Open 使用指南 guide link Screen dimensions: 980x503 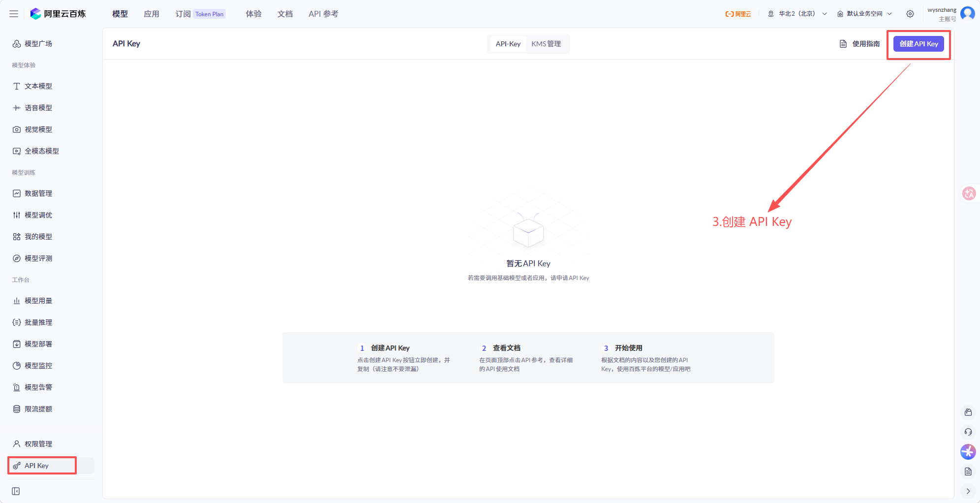[x=859, y=44]
